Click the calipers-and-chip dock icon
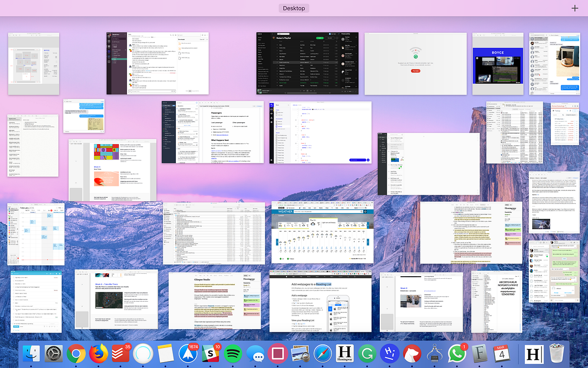This screenshot has height=368, width=588. click(435, 354)
